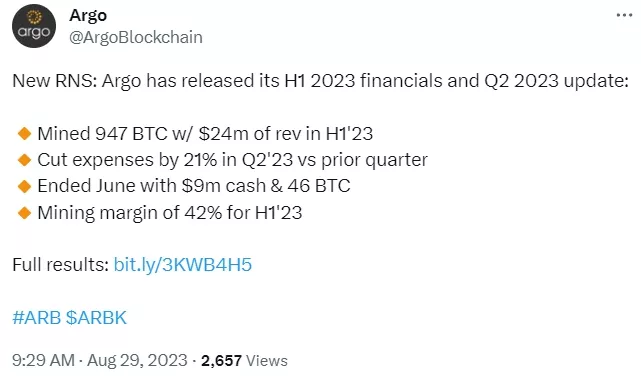Click the New RNS headline sentence
641x376 pixels.
320,81
